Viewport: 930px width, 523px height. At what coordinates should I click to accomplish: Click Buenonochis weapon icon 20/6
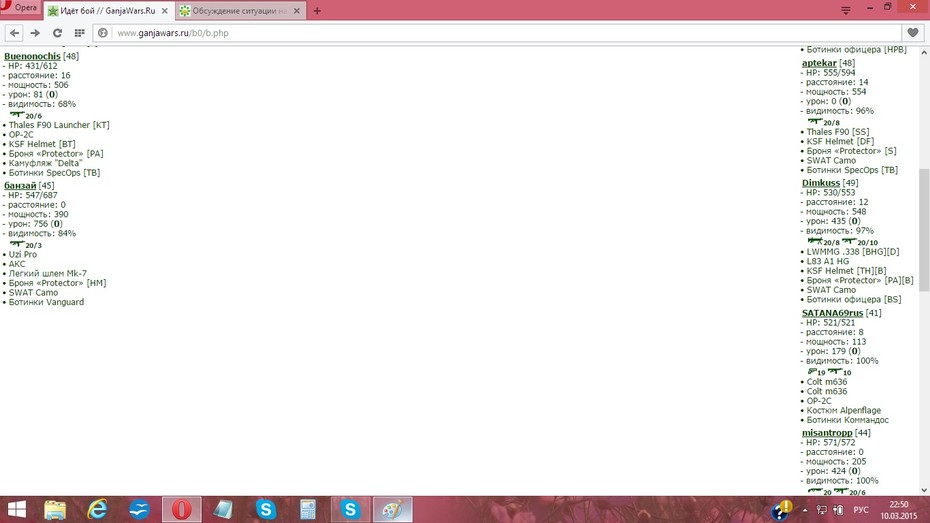(17, 114)
